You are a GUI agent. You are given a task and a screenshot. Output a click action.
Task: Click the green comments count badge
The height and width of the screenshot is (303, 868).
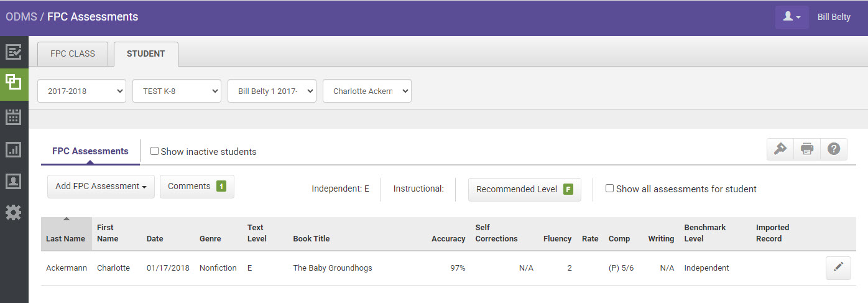coord(221,186)
